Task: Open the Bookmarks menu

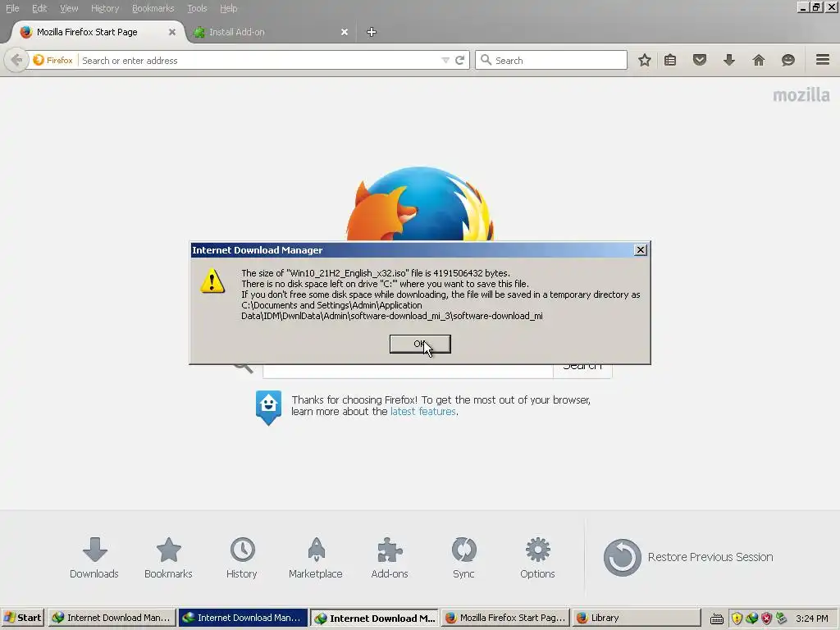Action: [x=153, y=8]
